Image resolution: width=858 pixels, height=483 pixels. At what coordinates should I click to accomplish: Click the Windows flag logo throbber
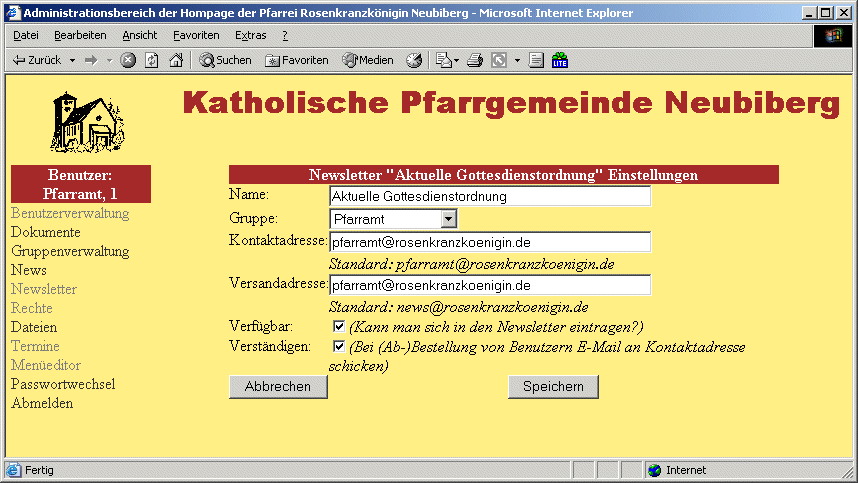pyautogui.click(x=833, y=36)
